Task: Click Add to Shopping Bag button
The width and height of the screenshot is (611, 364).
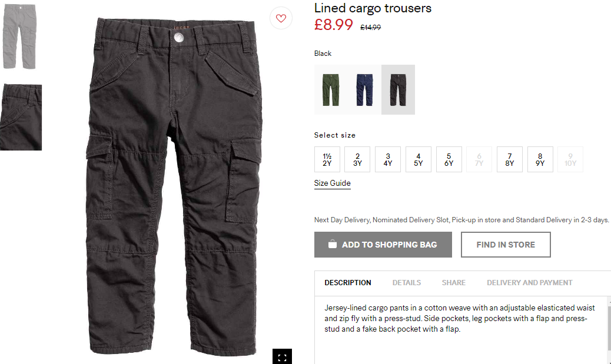Action: click(383, 245)
